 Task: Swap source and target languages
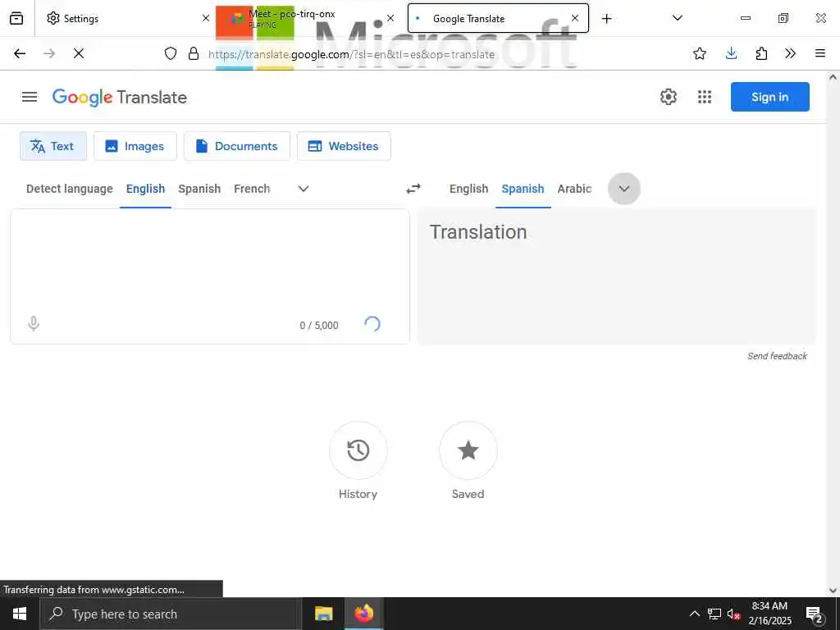point(413,189)
